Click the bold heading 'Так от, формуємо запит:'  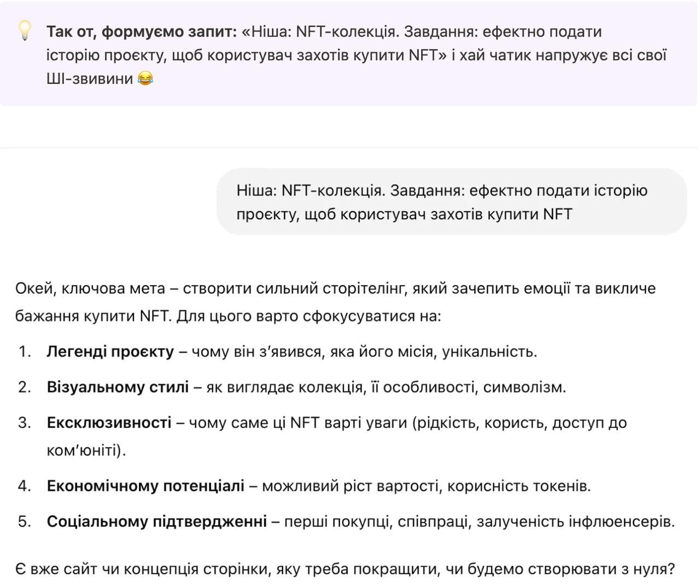pyautogui.click(x=142, y=32)
